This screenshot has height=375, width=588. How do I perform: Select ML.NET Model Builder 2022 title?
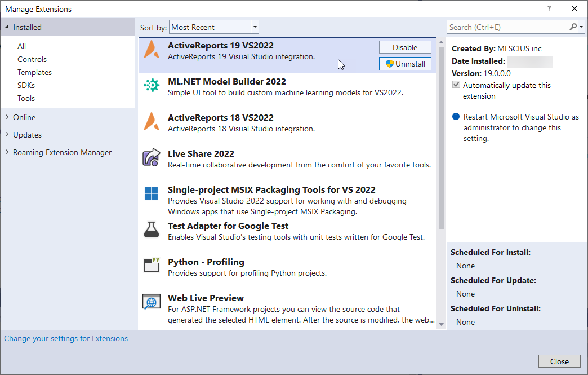coord(227,81)
